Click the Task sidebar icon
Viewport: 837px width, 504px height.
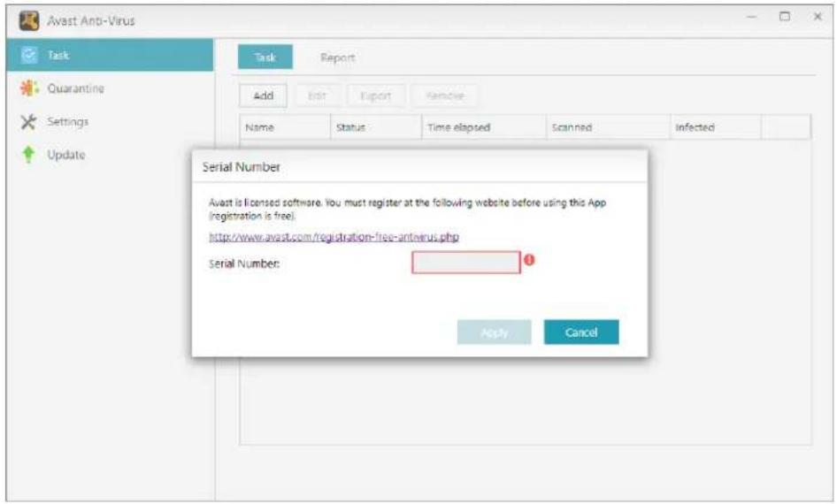coord(29,55)
